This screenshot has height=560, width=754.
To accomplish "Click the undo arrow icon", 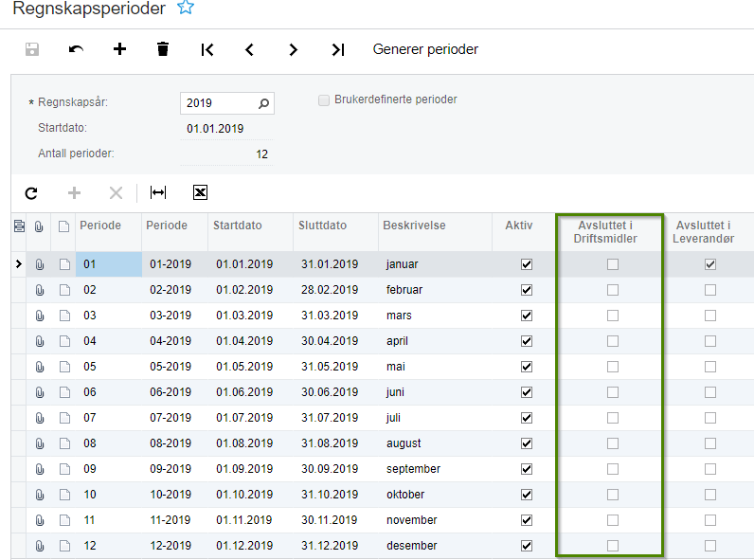I will pos(76,49).
